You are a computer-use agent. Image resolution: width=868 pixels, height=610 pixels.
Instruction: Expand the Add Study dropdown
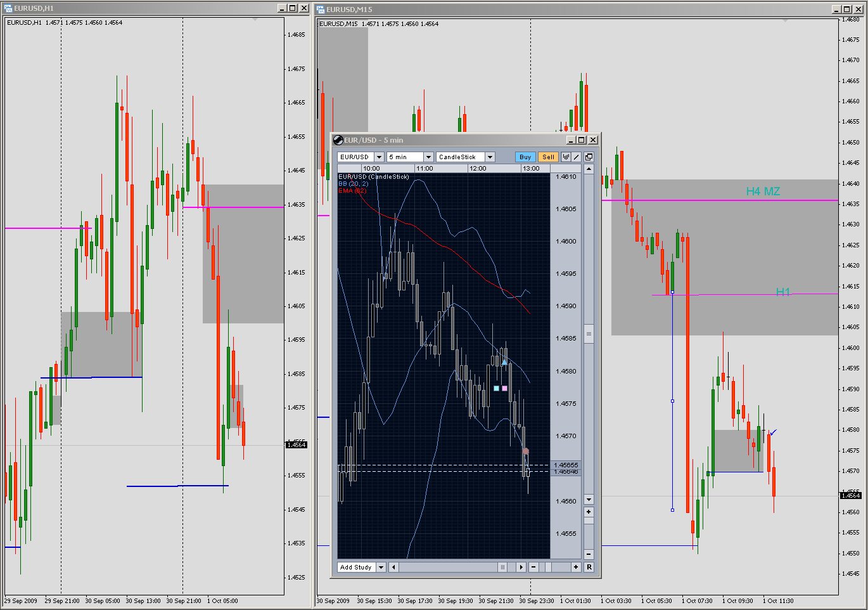pos(381,567)
